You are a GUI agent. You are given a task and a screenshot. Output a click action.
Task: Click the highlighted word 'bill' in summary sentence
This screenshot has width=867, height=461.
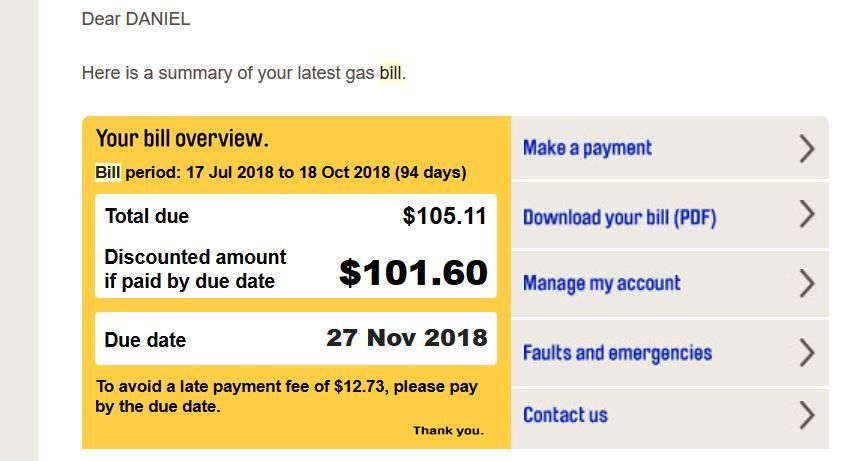(390, 73)
